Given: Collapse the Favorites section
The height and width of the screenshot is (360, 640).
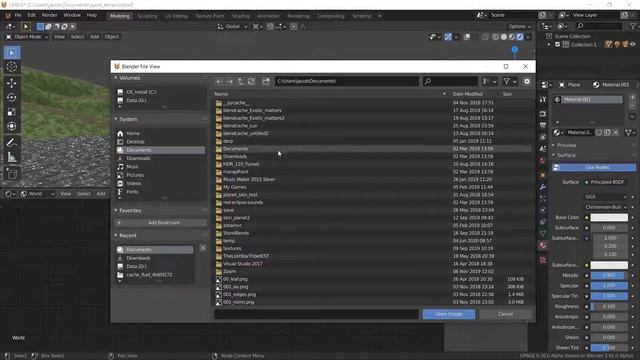Looking at the screenshot, I should click(116, 211).
